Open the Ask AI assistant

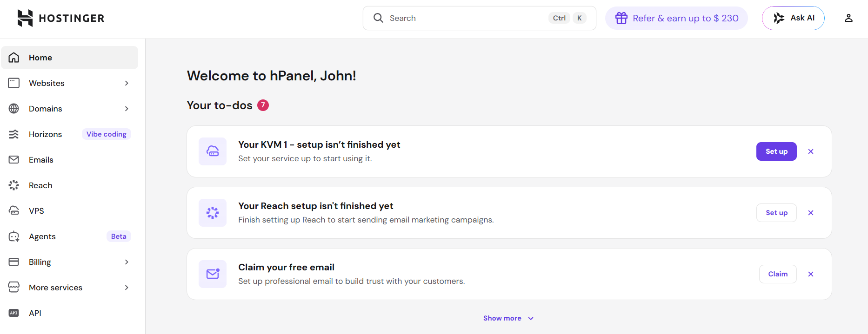[793, 18]
